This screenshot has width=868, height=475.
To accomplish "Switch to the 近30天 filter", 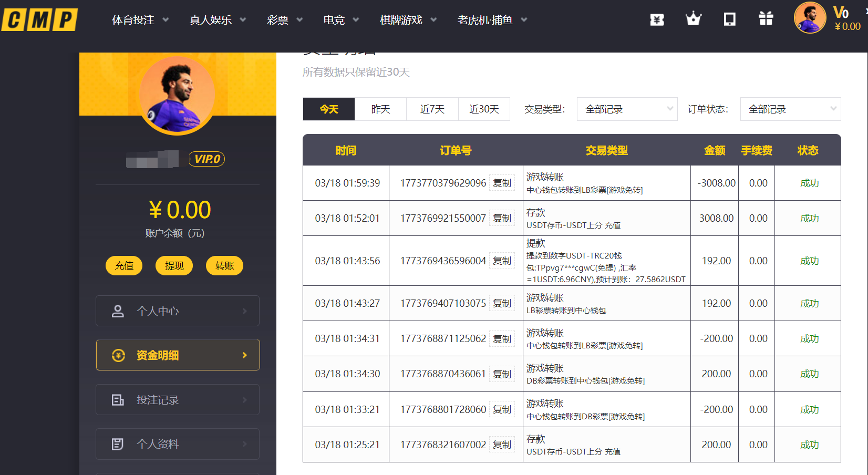I will (x=483, y=109).
